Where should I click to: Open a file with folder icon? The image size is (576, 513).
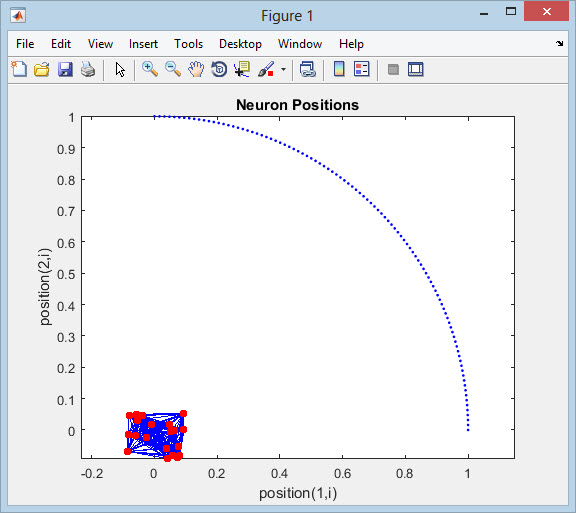(x=42, y=69)
